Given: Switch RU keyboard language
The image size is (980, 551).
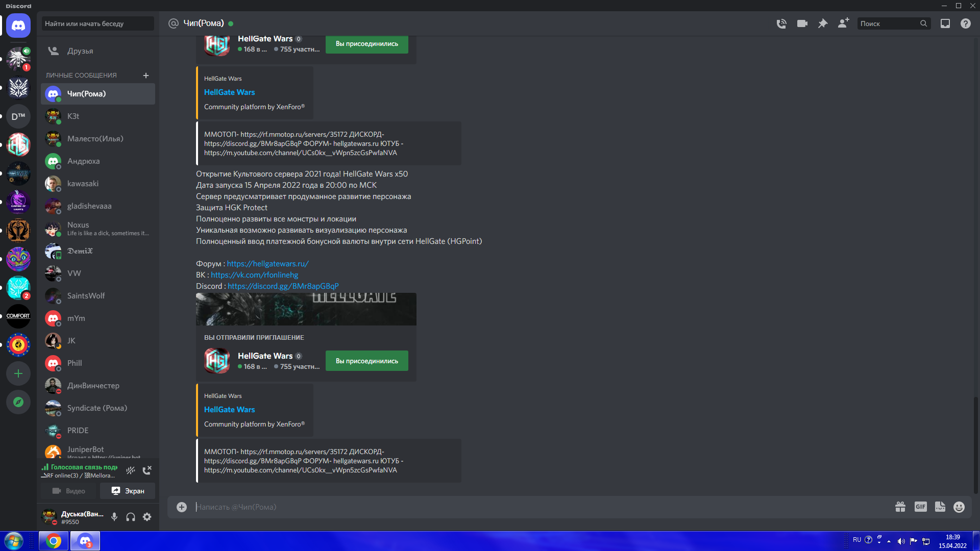Looking at the screenshot, I should point(857,540).
